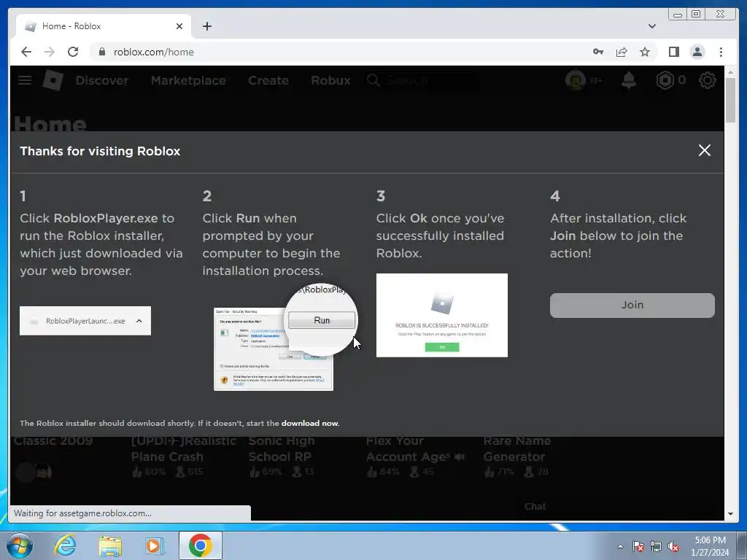
Task: Close the Home - Roblox tab
Action: (179, 26)
